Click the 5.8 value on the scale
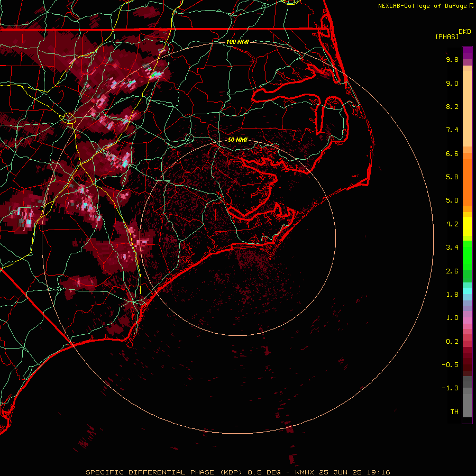This screenshot has width=476, height=476. tap(452, 177)
